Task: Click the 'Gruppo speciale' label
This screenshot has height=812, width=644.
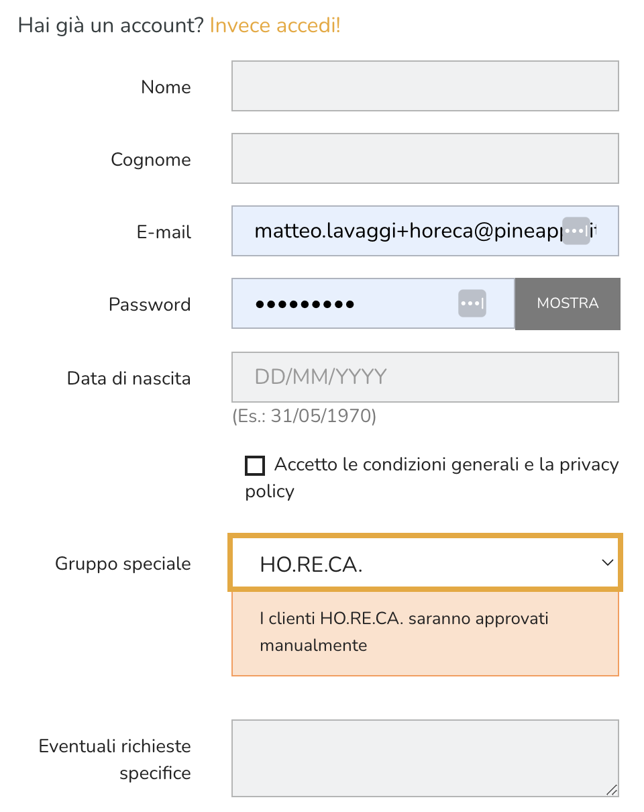Action: coord(123,564)
